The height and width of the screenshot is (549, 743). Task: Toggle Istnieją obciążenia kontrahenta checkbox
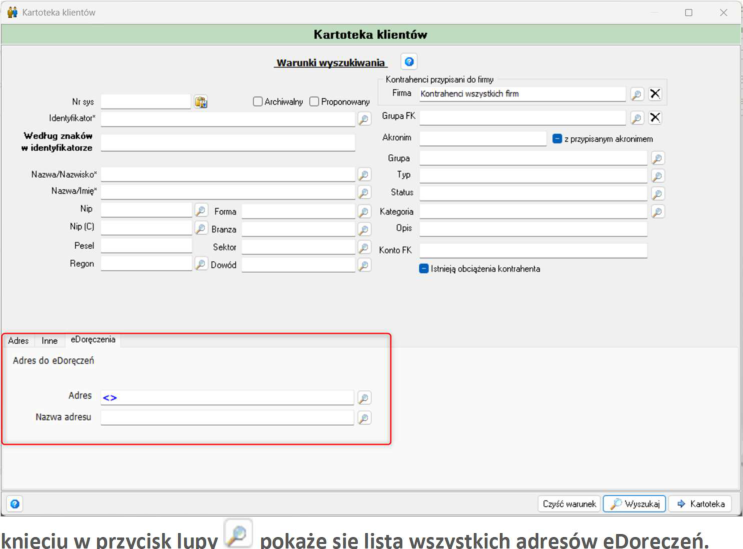point(424,269)
